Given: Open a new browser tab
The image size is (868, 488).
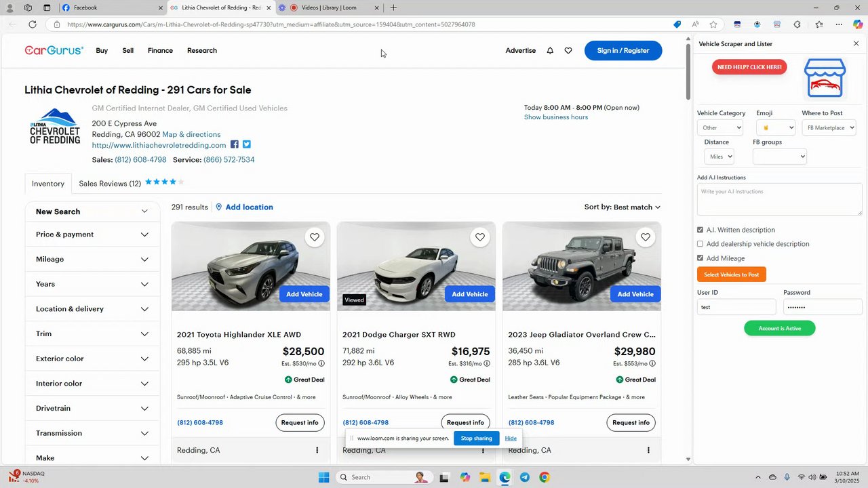Looking at the screenshot, I should [393, 7].
